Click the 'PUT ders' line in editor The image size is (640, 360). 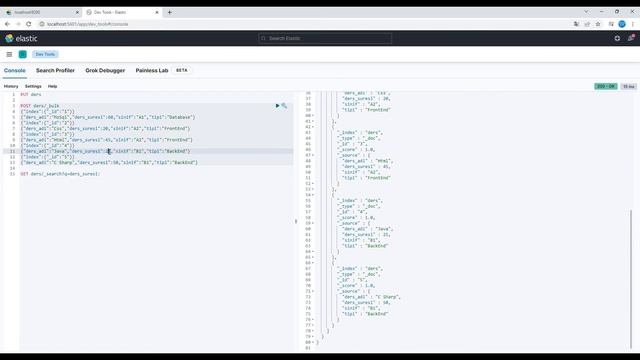[31, 95]
